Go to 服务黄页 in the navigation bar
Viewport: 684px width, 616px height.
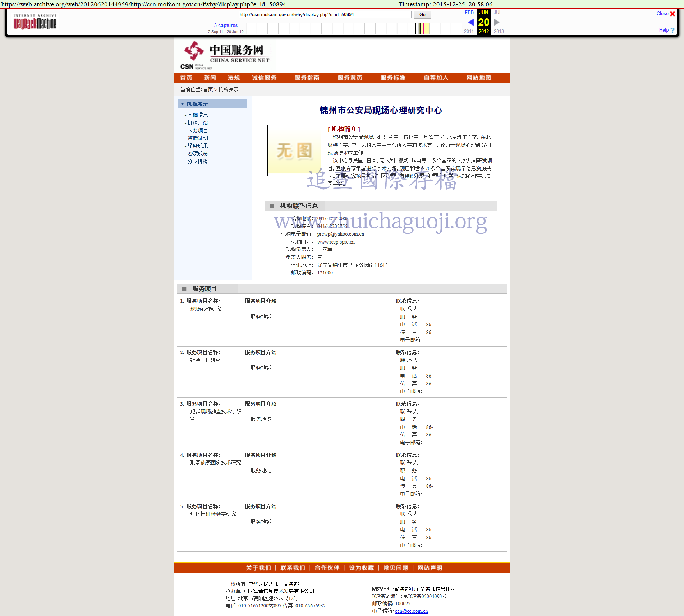[x=350, y=78]
